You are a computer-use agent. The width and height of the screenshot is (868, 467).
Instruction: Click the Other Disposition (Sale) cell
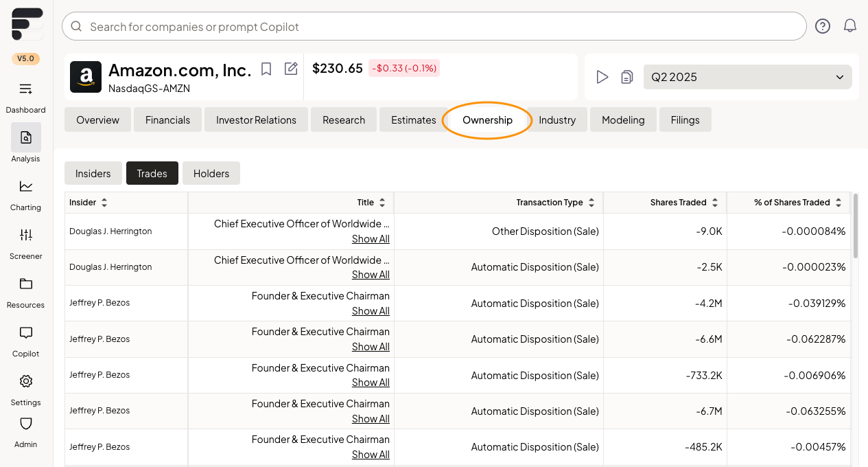(498, 231)
